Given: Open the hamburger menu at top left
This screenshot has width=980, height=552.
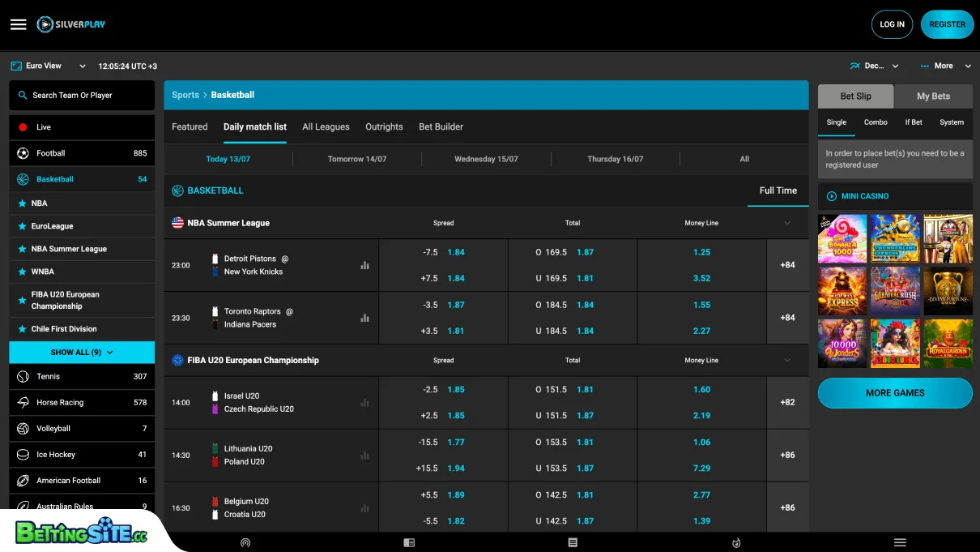Looking at the screenshot, I should point(19,24).
